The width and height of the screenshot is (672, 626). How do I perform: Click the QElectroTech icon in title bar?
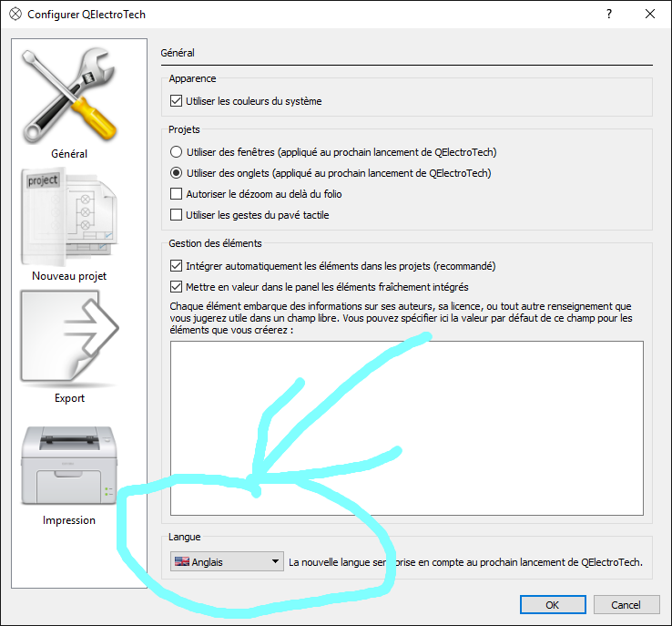point(15,15)
